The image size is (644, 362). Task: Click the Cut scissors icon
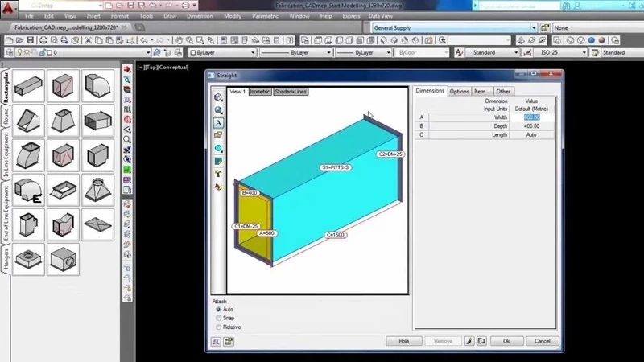(x=88, y=40)
